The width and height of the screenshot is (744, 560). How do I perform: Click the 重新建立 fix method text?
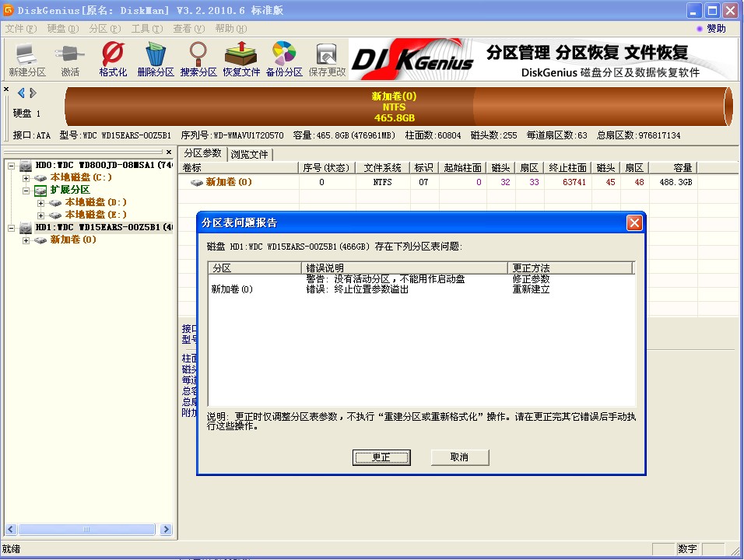click(531, 289)
